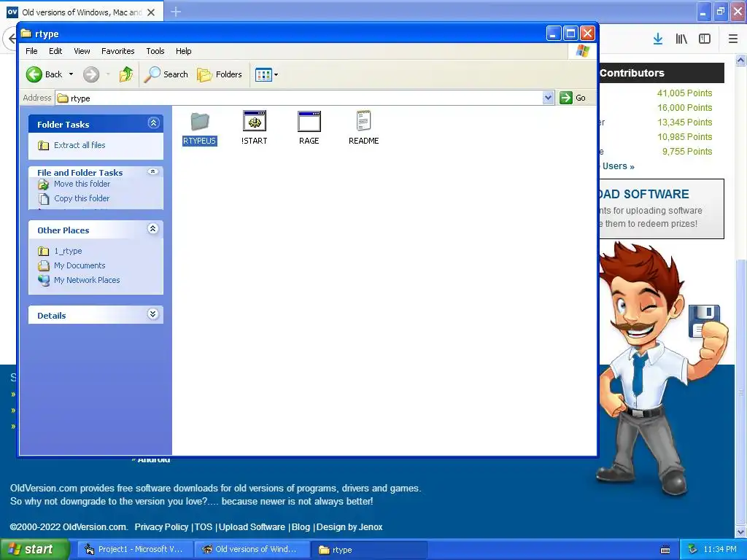Click the scrollbar down arrow on webpage
747x560 pixels.
(741, 532)
